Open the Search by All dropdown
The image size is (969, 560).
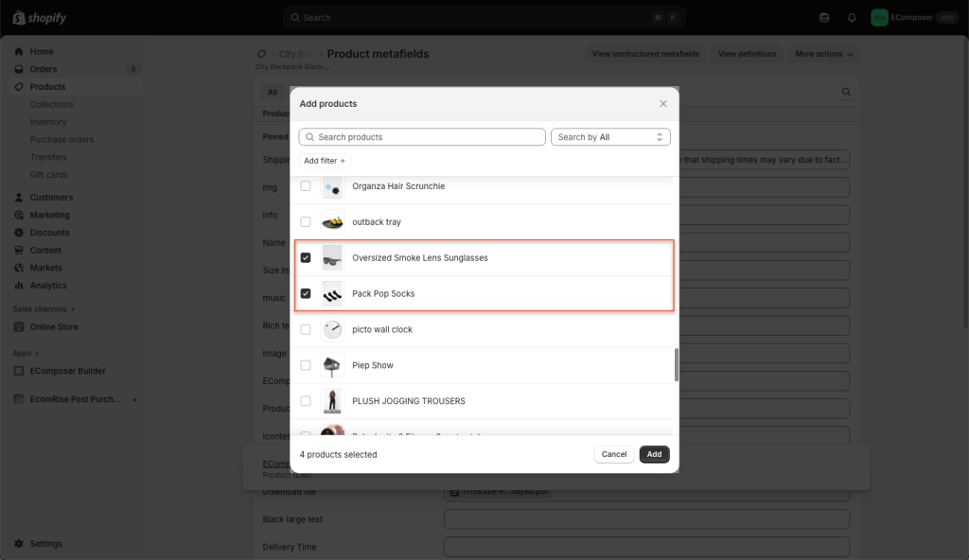click(610, 137)
